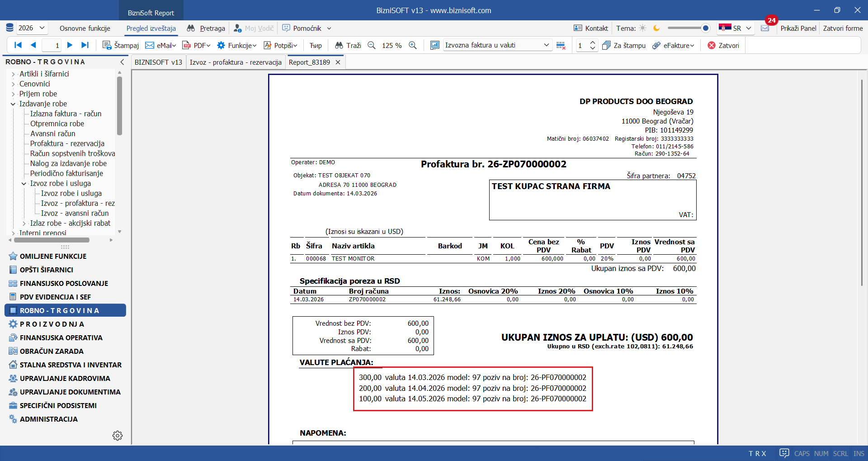Go to the first report page
Screen dimensions: 868x461
18,45
